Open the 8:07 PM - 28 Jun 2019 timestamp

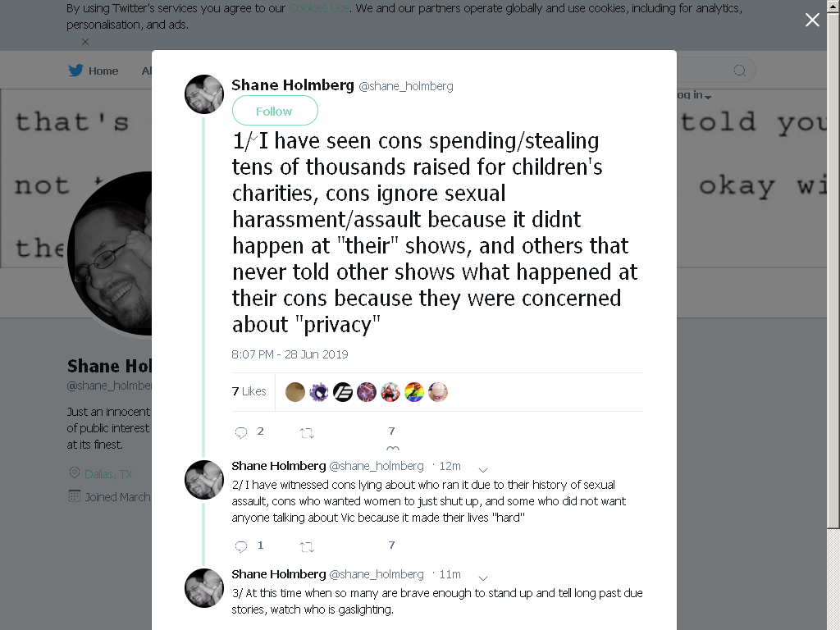tap(290, 354)
